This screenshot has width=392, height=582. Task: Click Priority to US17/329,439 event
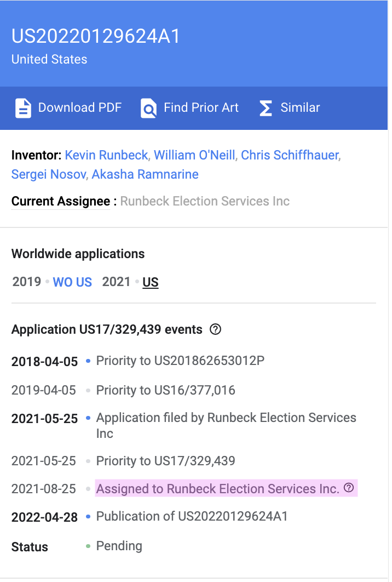166,461
